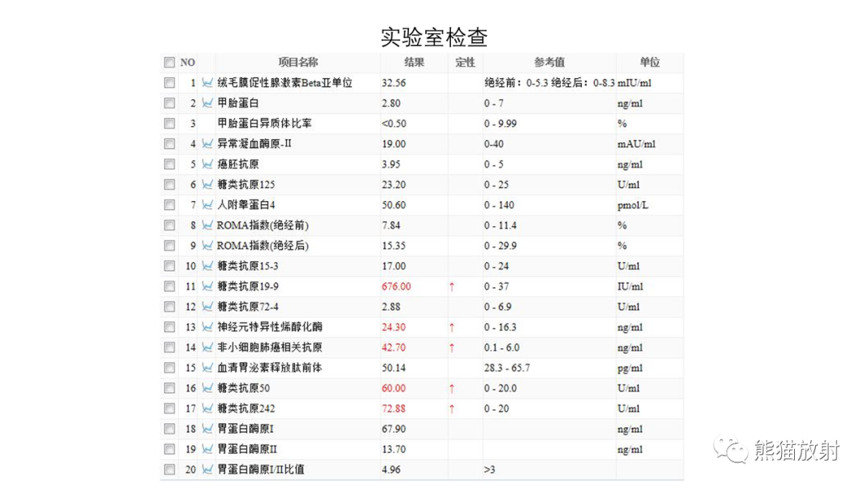Check the box for row 16 糖类抗原50
Screen dimensions: 868x489
[x=170, y=388]
